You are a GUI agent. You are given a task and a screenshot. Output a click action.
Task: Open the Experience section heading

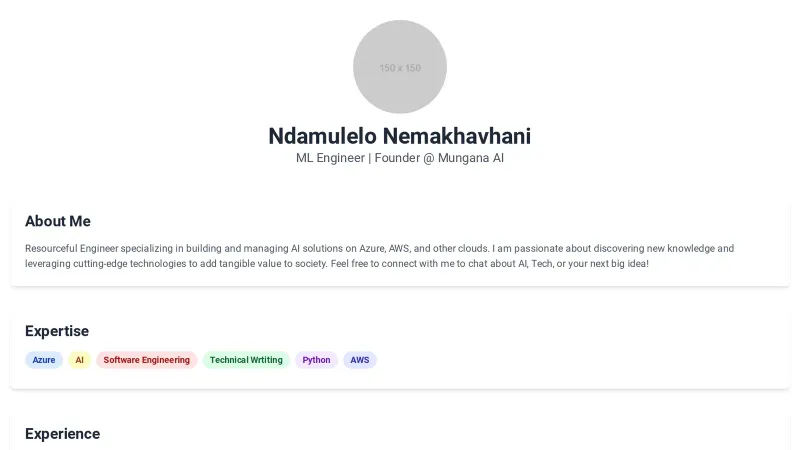(62, 434)
